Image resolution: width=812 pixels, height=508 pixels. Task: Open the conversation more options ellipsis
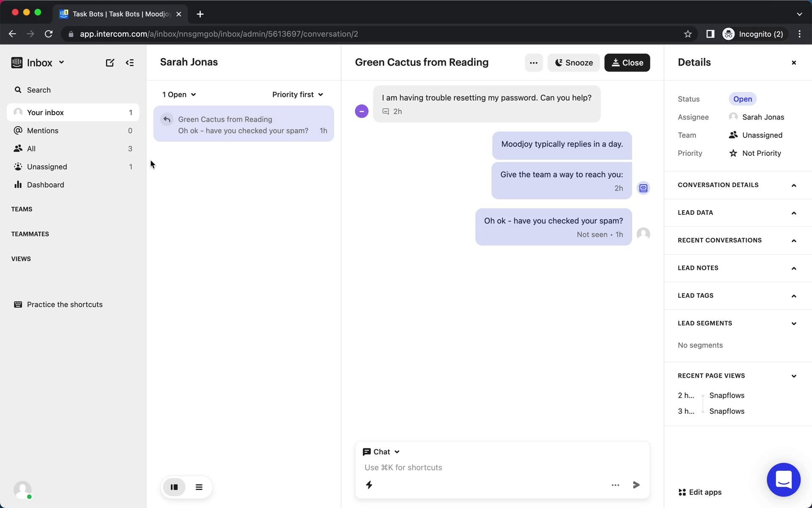click(x=533, y=63)
